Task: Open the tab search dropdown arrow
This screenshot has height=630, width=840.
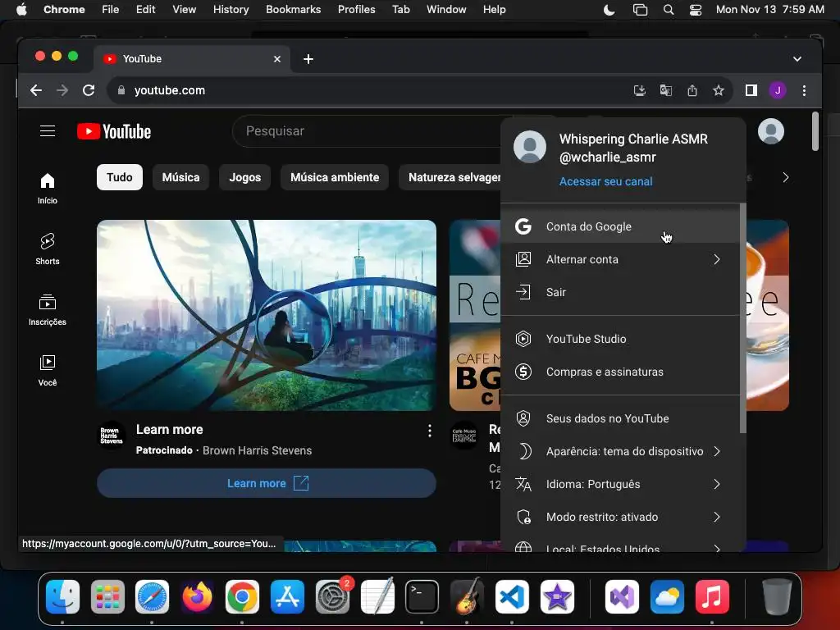Action: point(797,59)
